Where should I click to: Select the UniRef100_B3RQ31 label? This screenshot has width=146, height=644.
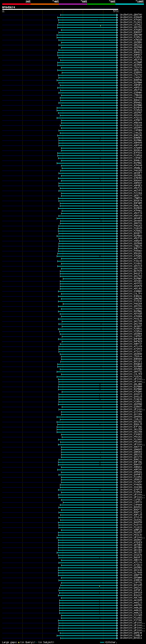click(x=131, y=296)
